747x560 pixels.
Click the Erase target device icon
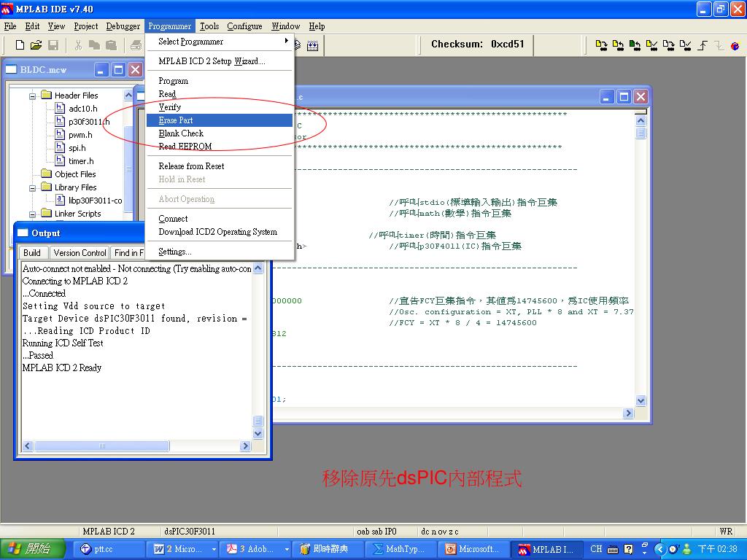click(x=668, y=45)
